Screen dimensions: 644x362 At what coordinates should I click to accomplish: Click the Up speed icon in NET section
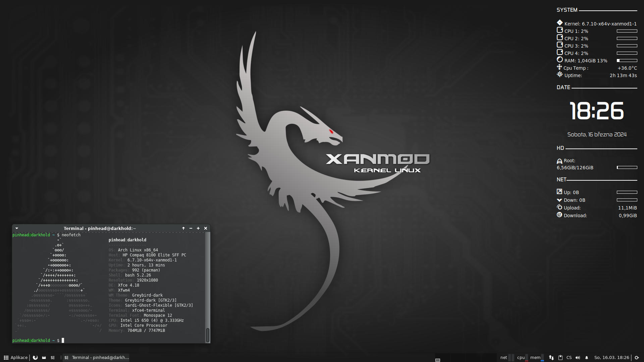pos(559,191)
